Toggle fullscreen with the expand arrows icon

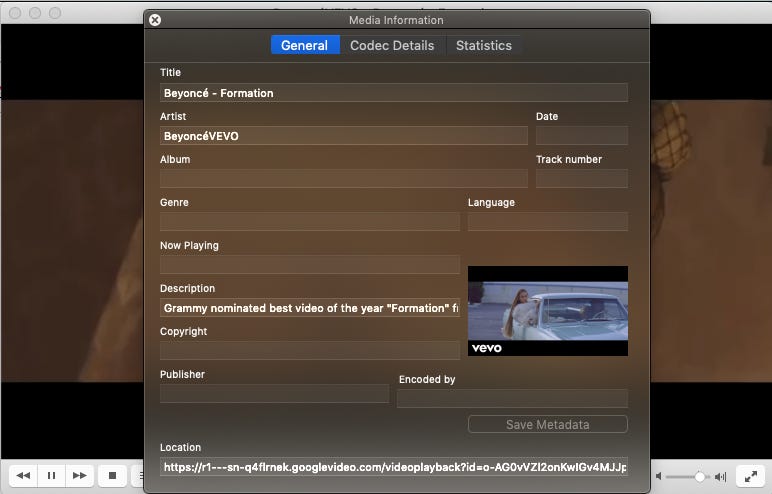pyautogui.click(x=751, y=476)
